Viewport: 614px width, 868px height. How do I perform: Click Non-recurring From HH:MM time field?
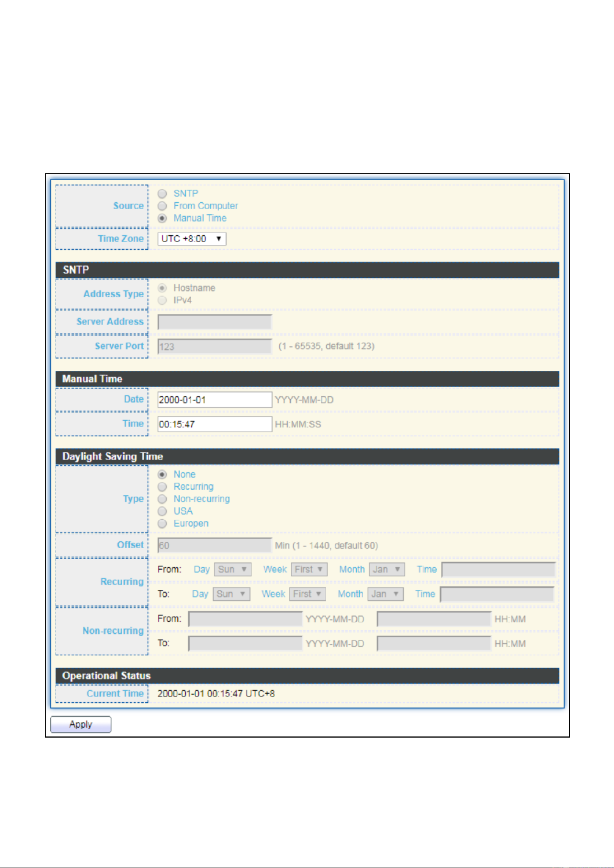[x=434, y=619]
